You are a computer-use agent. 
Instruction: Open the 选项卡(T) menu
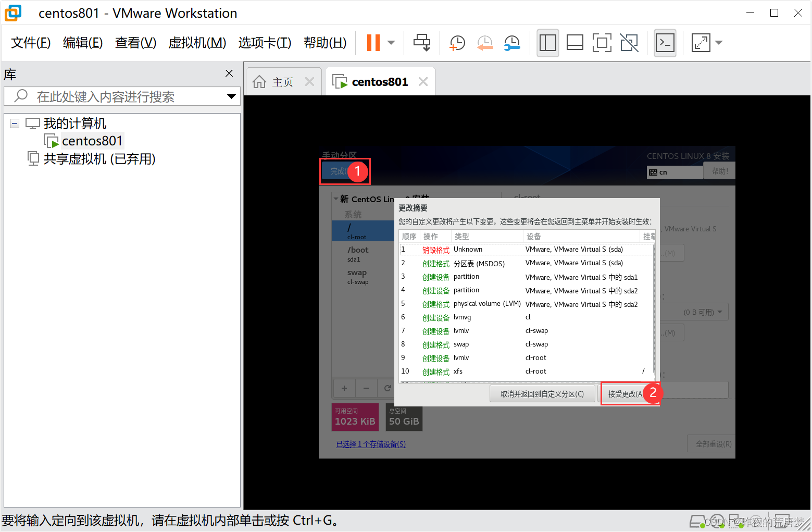tap(265, 43)
